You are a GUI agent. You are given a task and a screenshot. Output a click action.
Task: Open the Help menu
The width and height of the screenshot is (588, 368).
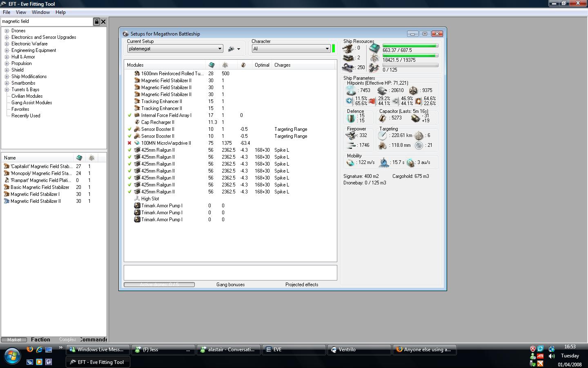(60, 12)
